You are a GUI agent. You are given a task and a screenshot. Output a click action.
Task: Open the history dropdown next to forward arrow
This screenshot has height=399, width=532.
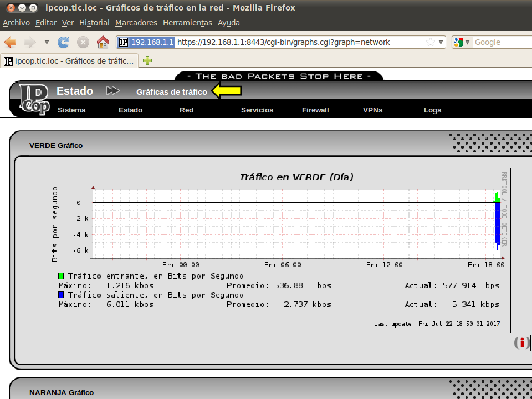tap(47, 42)
